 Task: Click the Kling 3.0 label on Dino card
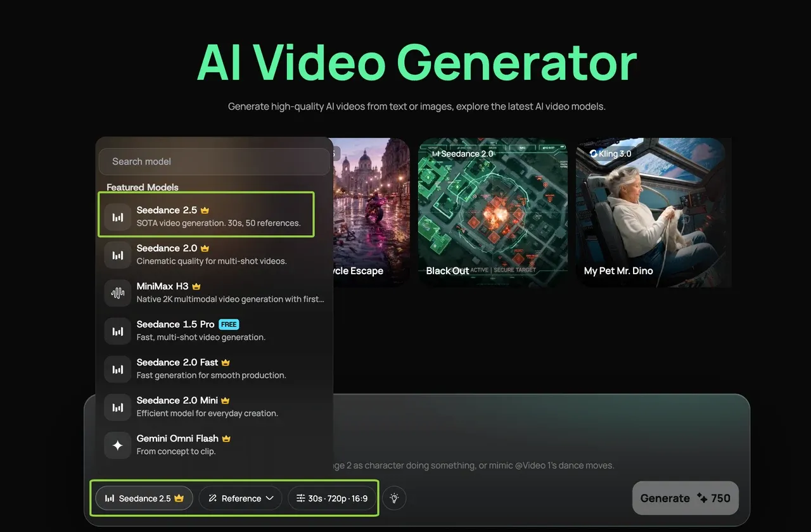click(610, 154)
